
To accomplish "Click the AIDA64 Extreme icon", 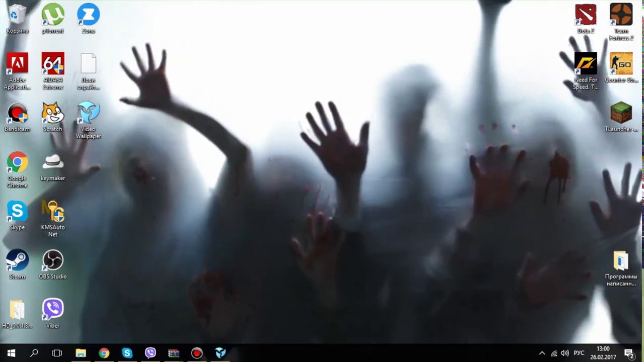I will (x=53, y=64).
